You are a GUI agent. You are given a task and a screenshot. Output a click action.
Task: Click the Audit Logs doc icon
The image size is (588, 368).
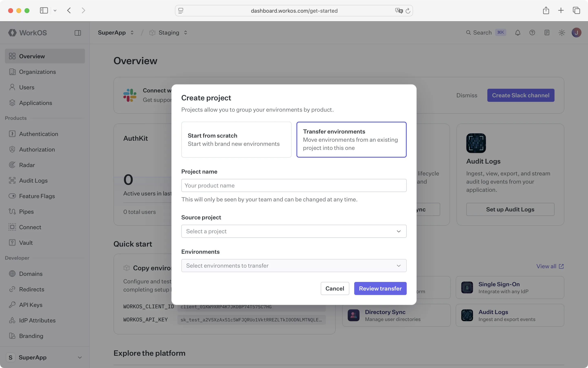click(x=467, y=315)
